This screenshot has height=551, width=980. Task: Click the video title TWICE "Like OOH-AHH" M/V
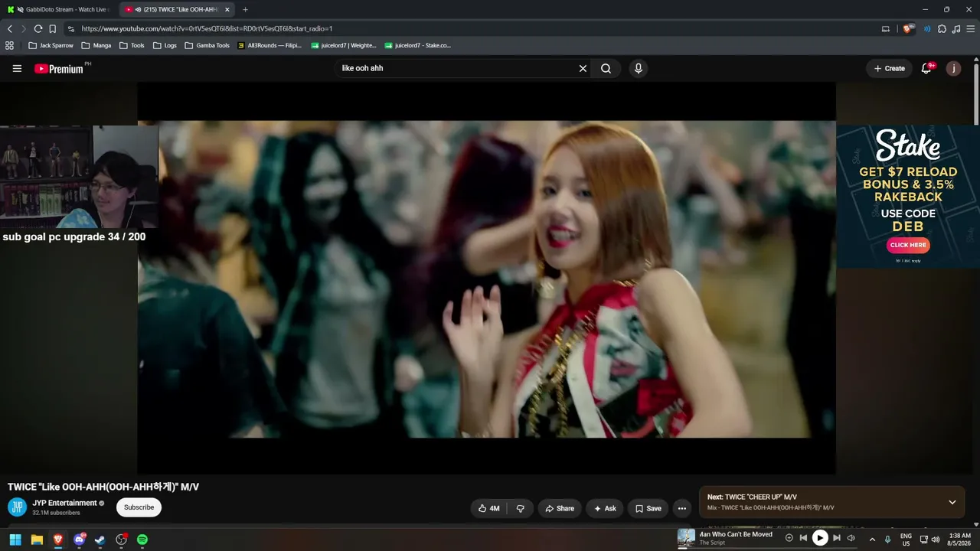click(x=103, y=487)
